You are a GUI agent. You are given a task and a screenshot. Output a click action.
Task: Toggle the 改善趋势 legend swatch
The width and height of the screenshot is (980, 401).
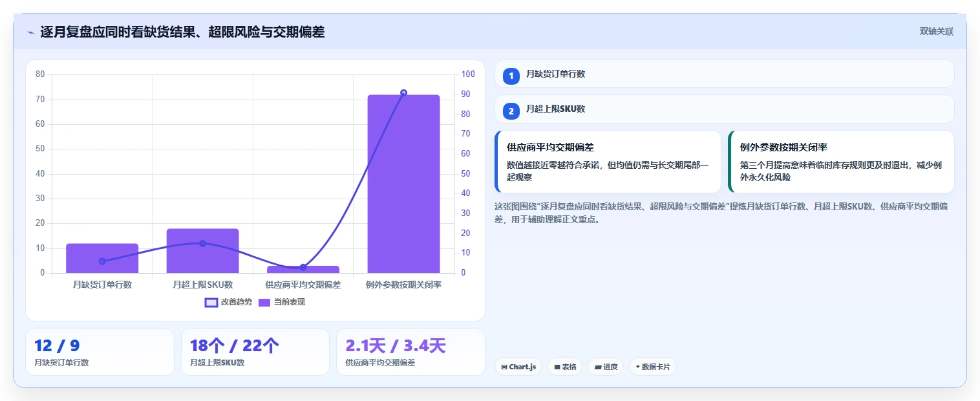[211, 302]
